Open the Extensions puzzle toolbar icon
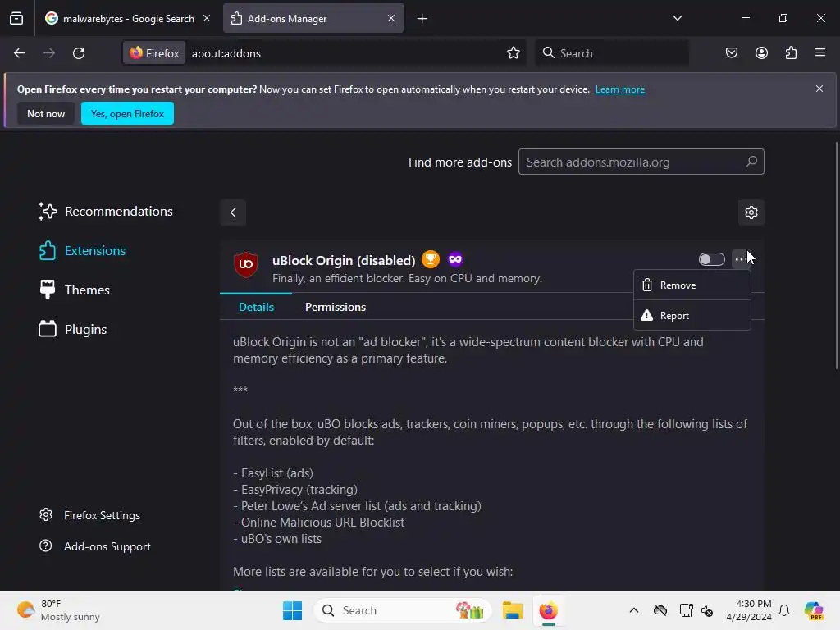 791,53
